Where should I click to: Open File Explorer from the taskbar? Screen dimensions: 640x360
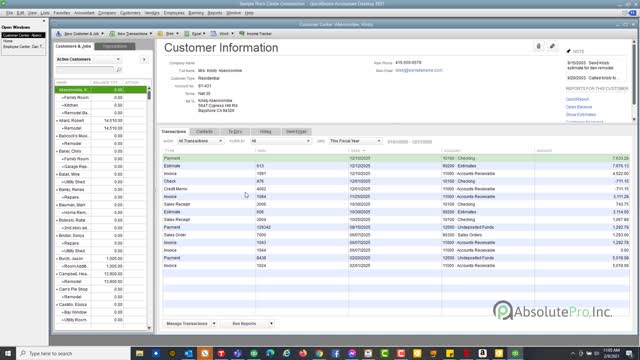[x=139, y=353]
